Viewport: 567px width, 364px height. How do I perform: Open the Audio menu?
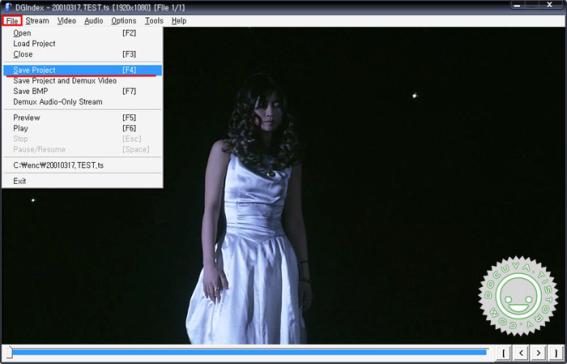(94, 21)
